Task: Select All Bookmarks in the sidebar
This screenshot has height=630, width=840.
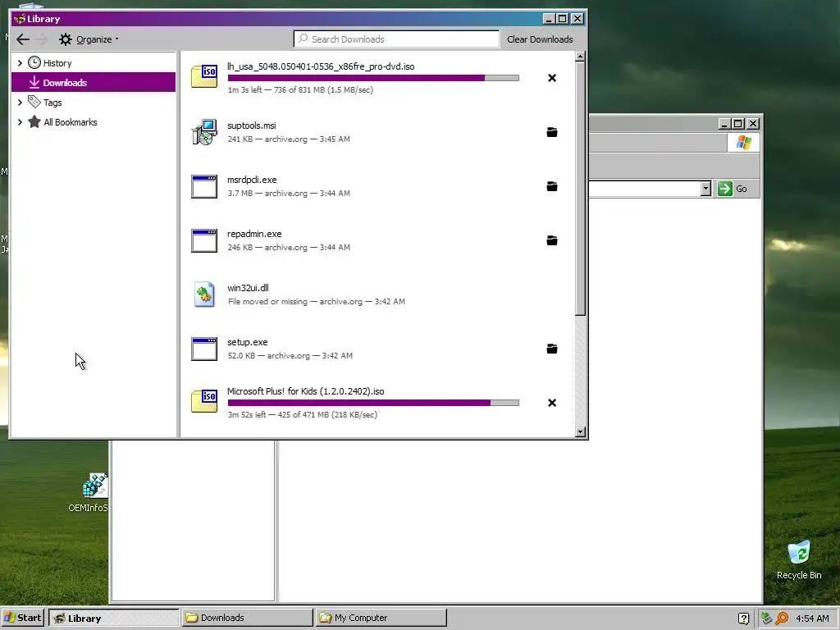Action: click(x=71, y=122)
